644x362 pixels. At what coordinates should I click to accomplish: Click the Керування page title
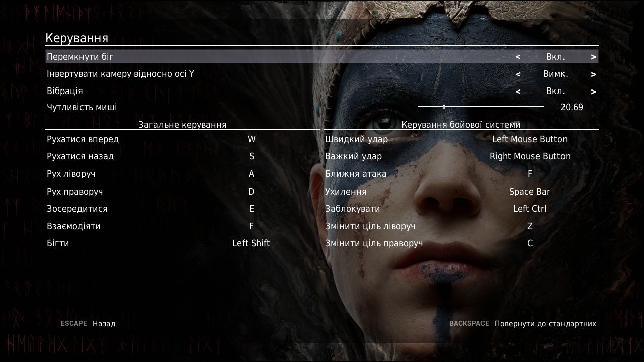77,38
